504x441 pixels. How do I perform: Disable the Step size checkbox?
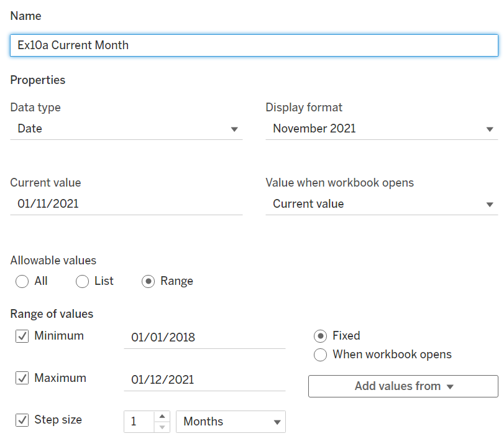coord(22,420)
